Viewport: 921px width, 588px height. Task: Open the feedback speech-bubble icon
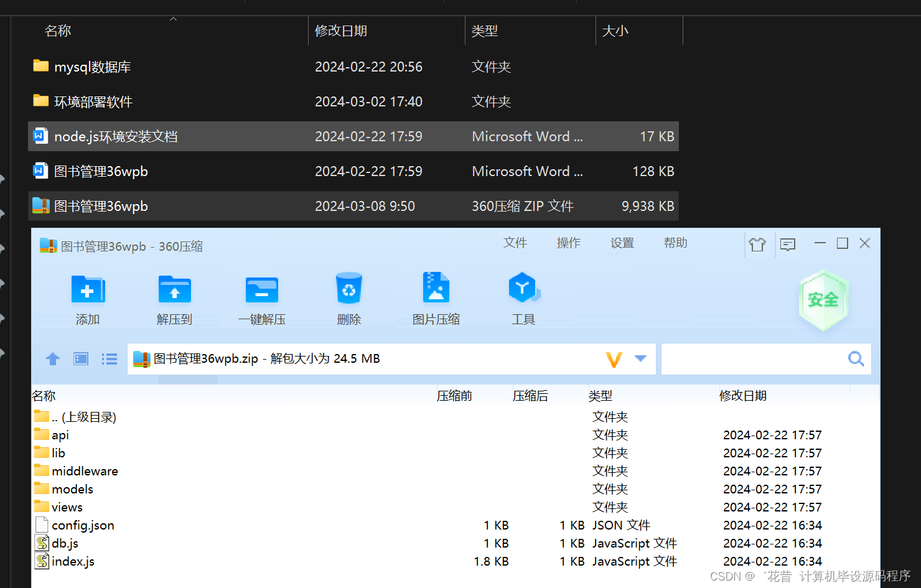[787, 244]
